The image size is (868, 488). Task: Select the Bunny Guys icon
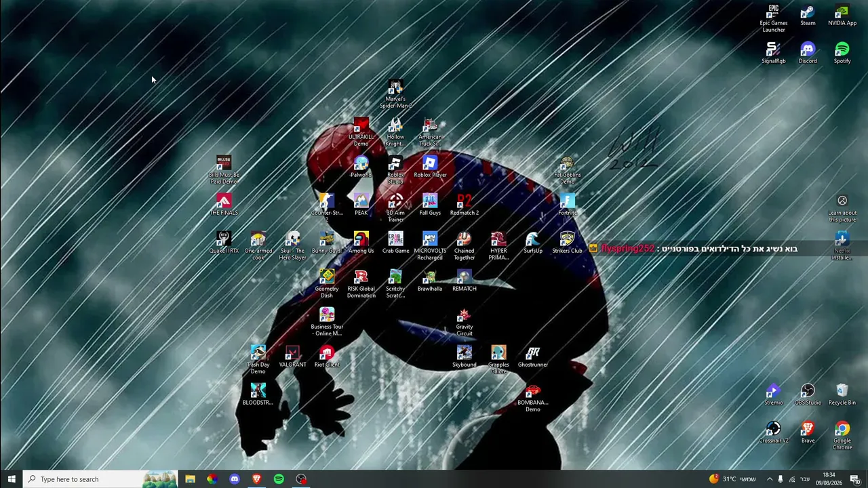327,243
